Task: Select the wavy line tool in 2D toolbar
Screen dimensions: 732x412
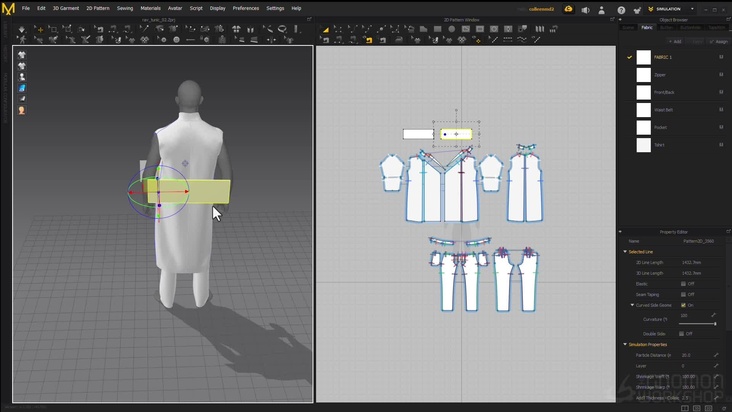Action: tap(521, 40)
